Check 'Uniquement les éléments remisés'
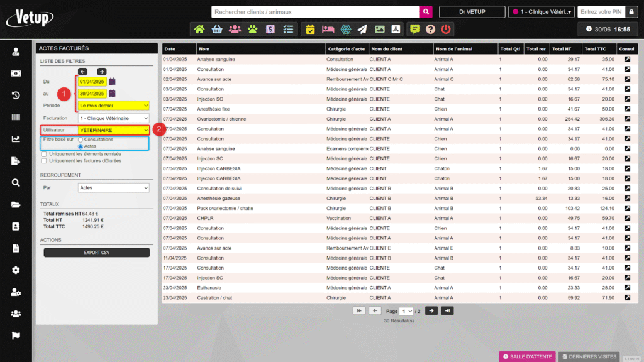The height and width of the screenshot is (362, 644). point(43,153)
